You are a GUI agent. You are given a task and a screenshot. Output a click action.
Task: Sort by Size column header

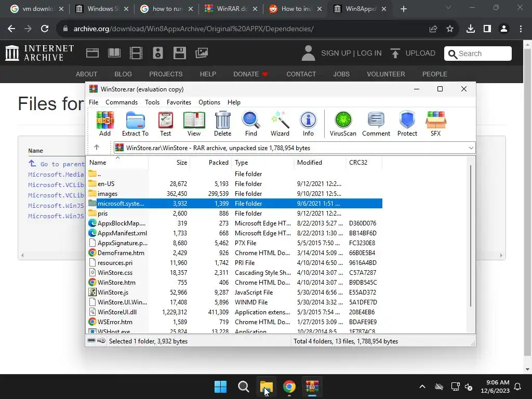169,163
